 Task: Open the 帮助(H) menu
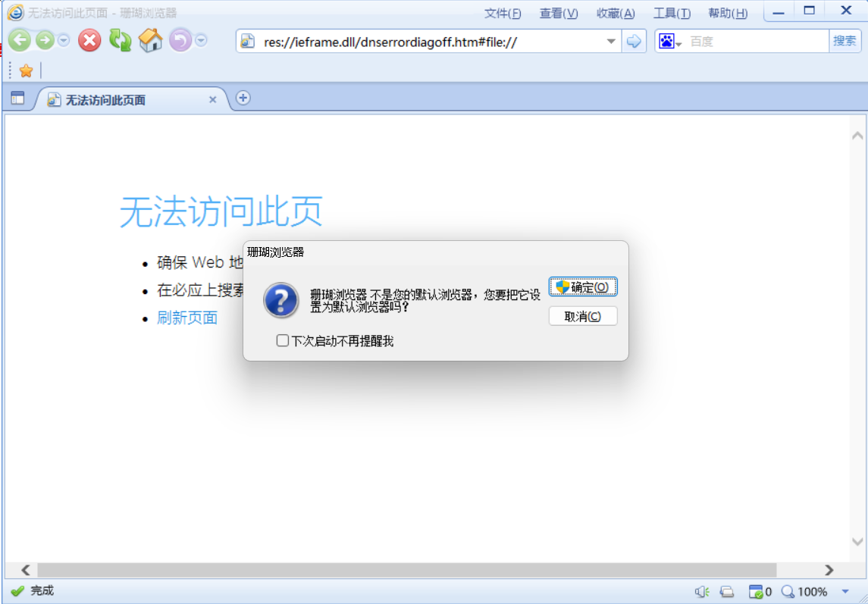pos(728,14)
